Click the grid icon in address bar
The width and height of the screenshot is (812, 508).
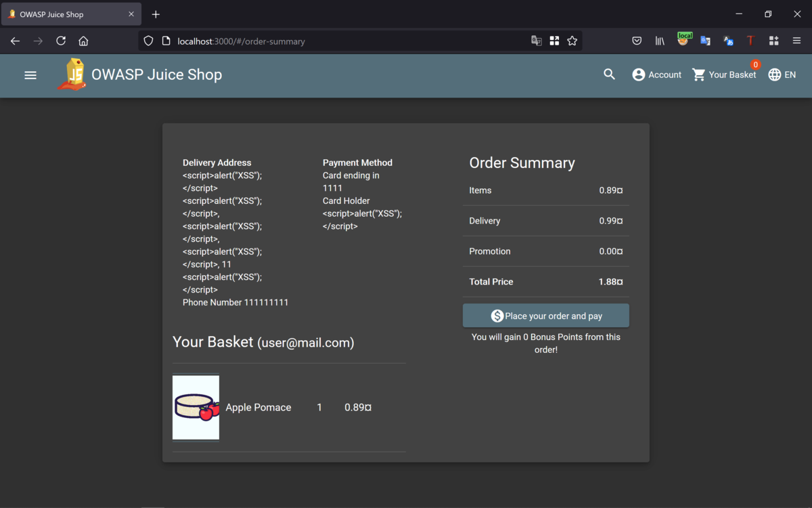click(x=554, y=41)
